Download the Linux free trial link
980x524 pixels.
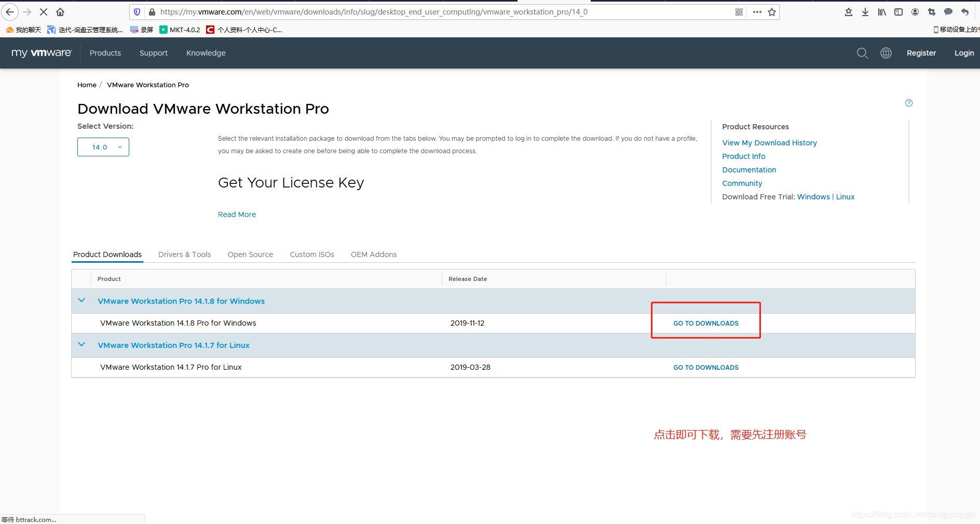coord(845,197)
